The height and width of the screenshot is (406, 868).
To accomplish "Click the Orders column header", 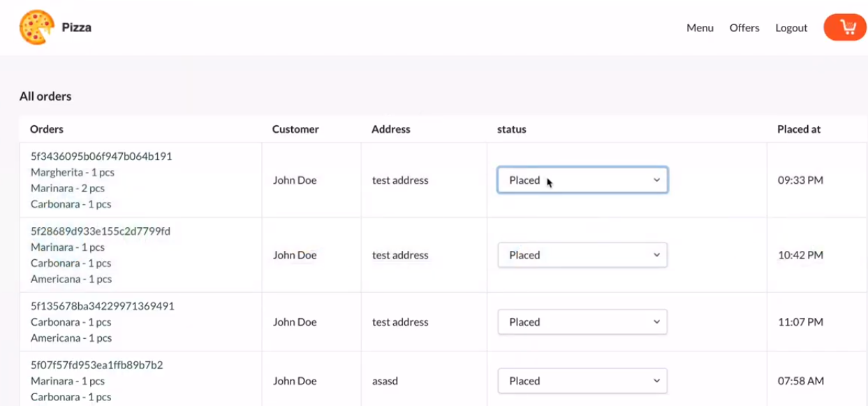I will (x=47, y=129).
